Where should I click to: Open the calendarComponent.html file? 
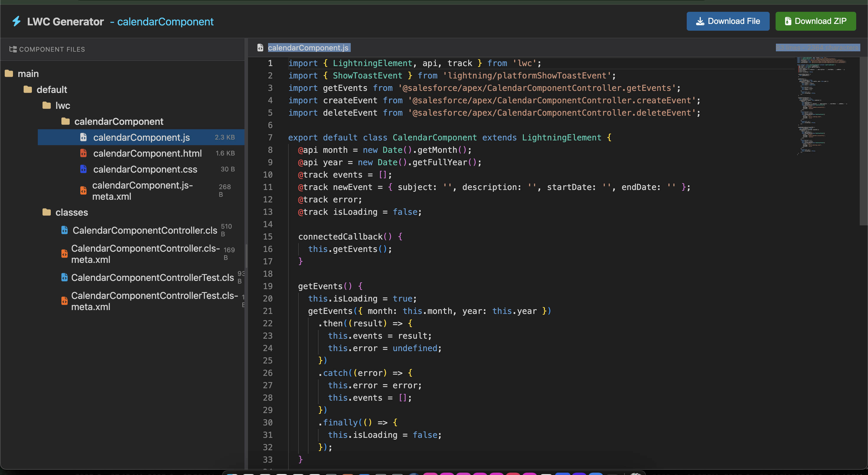pos(147,153)
